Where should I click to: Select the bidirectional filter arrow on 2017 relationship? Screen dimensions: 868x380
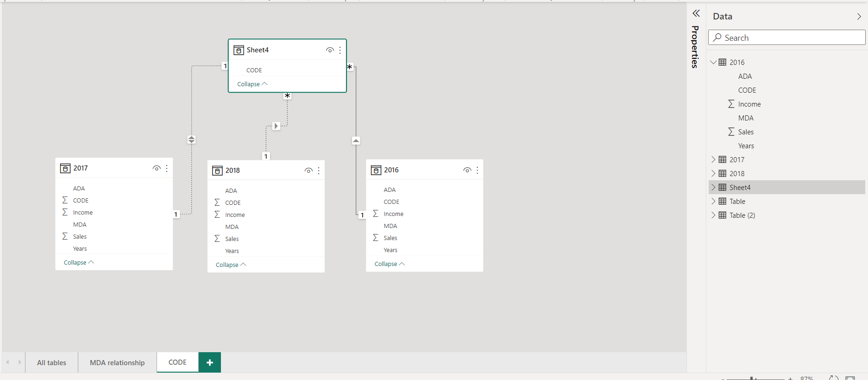[191, 139]
